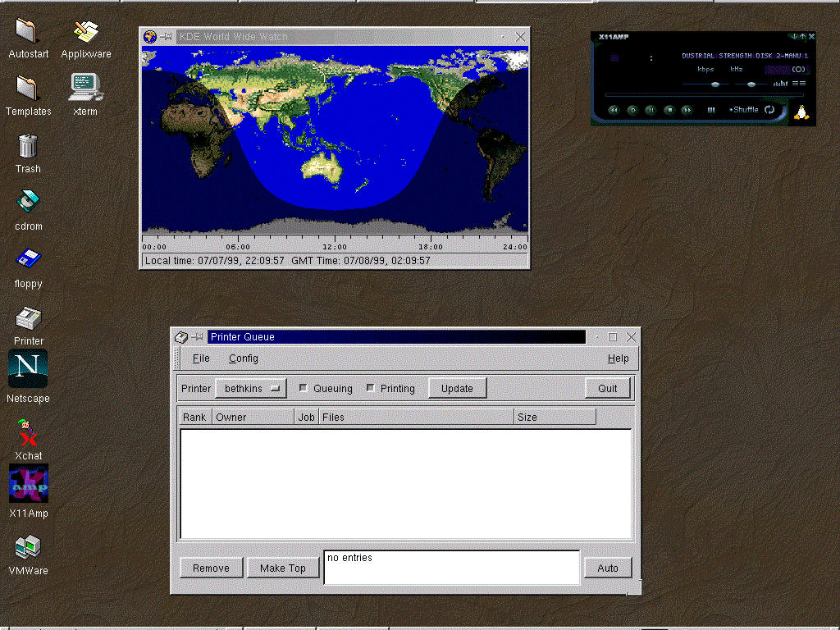Viewport: 840px width, 630px height.
Task: Open the Config menu
Action: (244, 358)
